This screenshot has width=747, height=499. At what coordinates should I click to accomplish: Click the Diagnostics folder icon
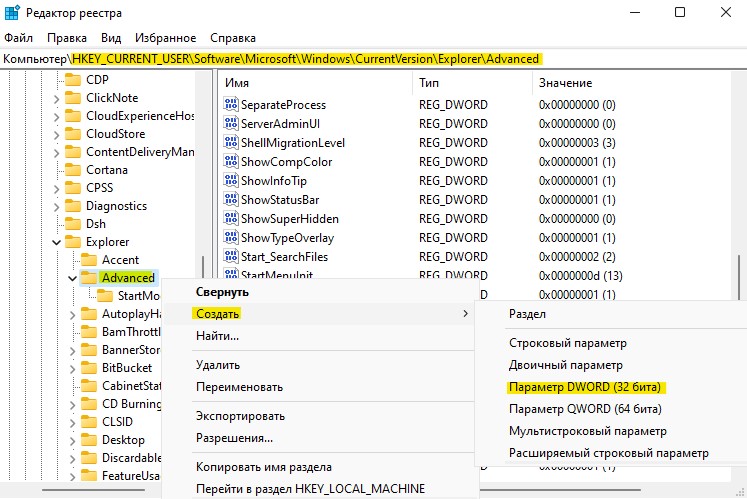coord(73,205)
